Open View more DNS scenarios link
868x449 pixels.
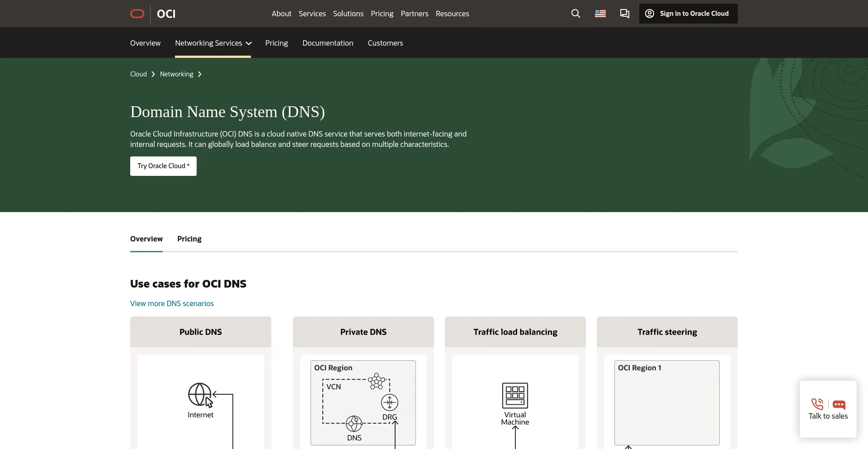pos(172,303)
